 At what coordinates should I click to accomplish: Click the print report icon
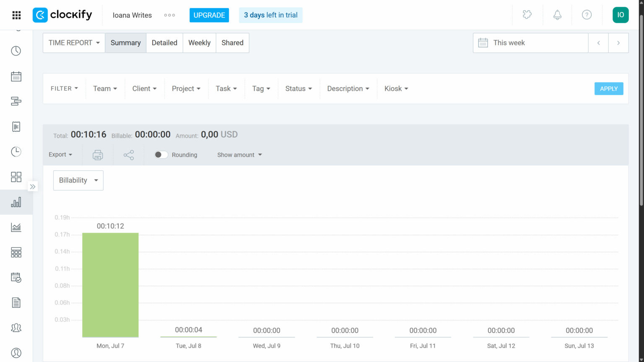coord(98,155)
